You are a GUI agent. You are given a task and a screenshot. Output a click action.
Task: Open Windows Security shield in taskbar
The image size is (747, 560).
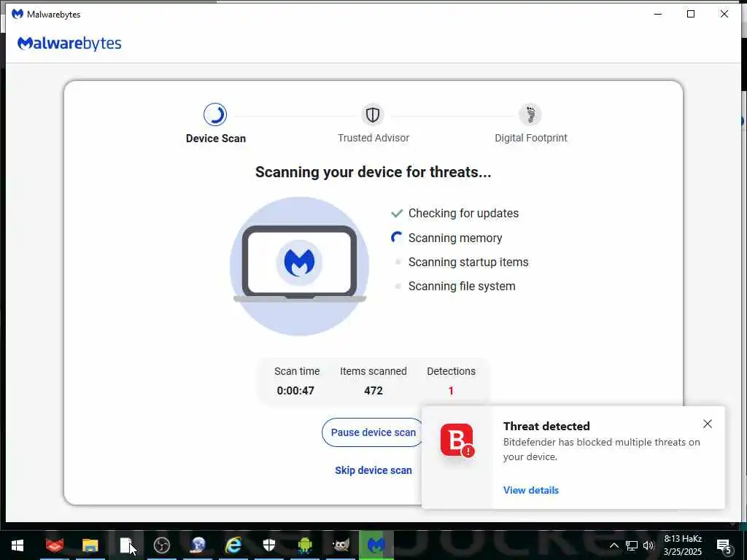[x=269, y=545]
